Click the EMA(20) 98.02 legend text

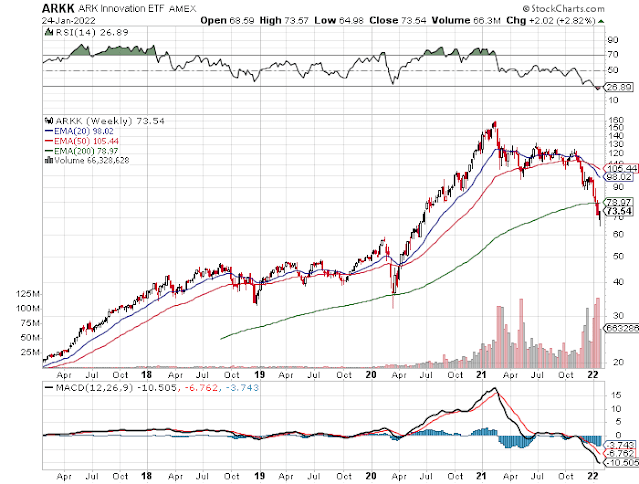(x=84, y=131)
